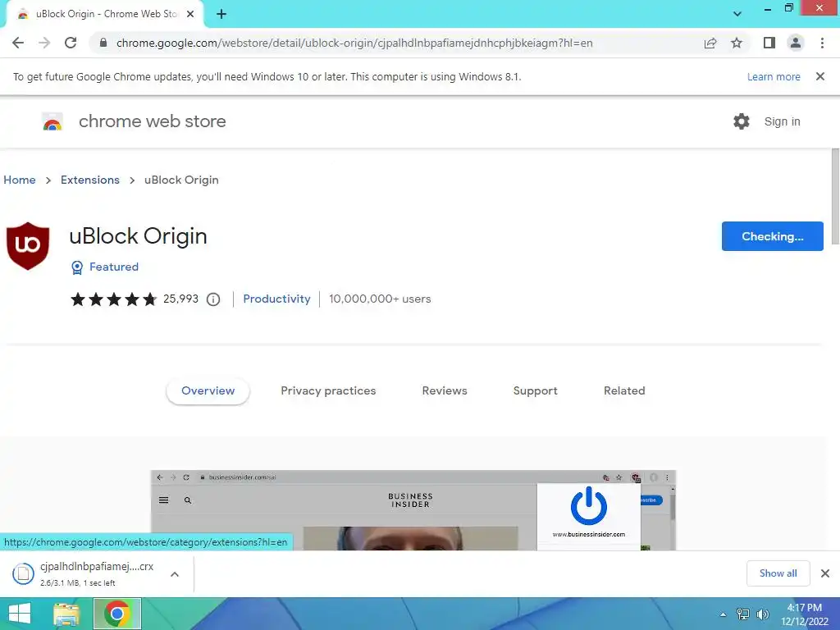The height and width of the screenshot is (630, 840).
Task: Open the Support tab
Action: point(535,391)
